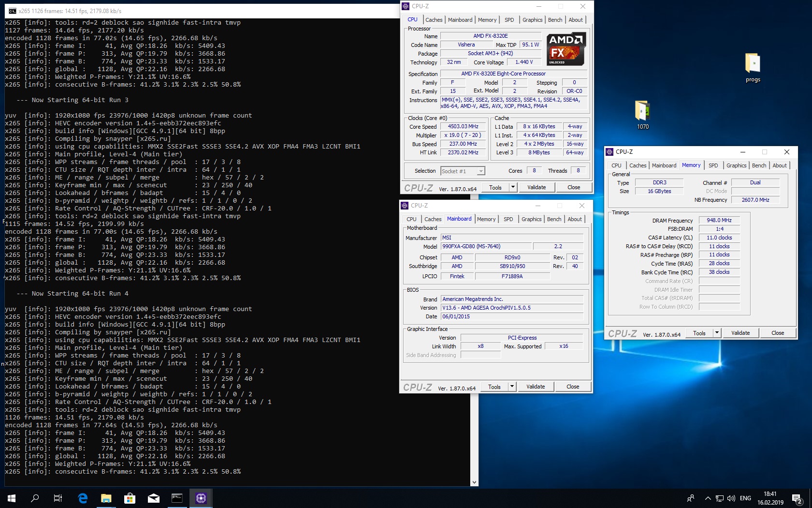Click Validate in the CPU window
812x508 pixels.
(536, 187)
